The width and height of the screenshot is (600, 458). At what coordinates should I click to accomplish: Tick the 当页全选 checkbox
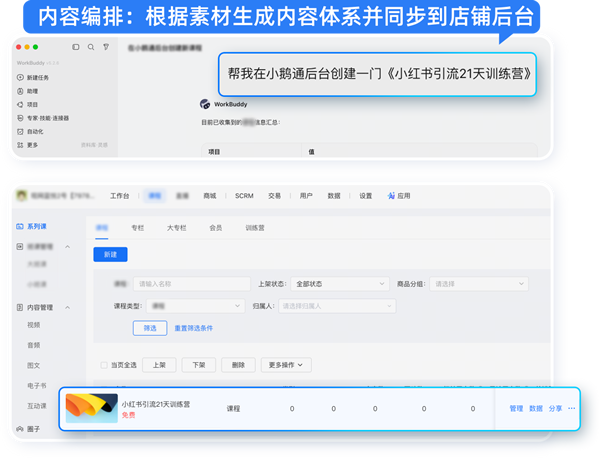(104, 365)
